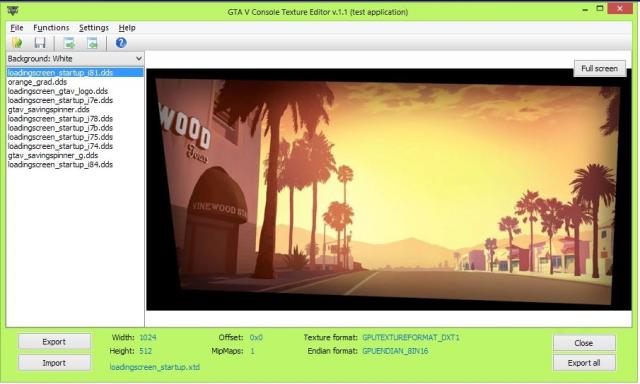This screenshot has width=640, height=384.
Task: Close the window with the red X
Action: pyautogui.click(x=620, y=9)
